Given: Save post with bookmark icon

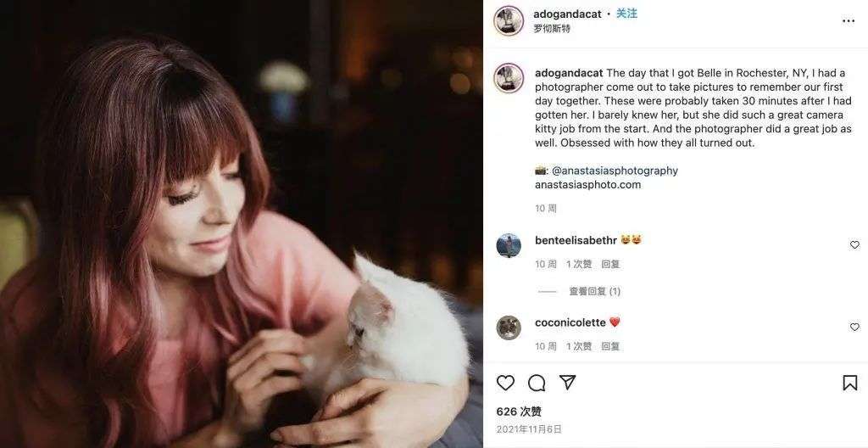Looking at the screenshot, I should point(849,383).
